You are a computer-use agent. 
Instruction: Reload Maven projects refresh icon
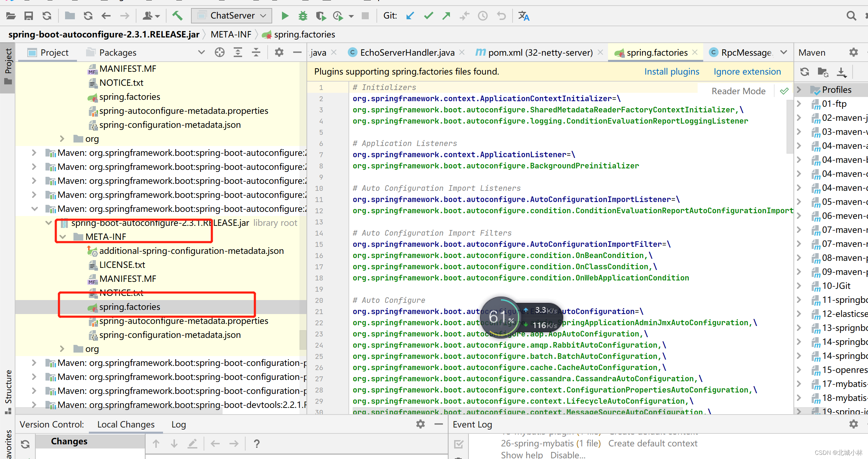(x=805, y=72)
